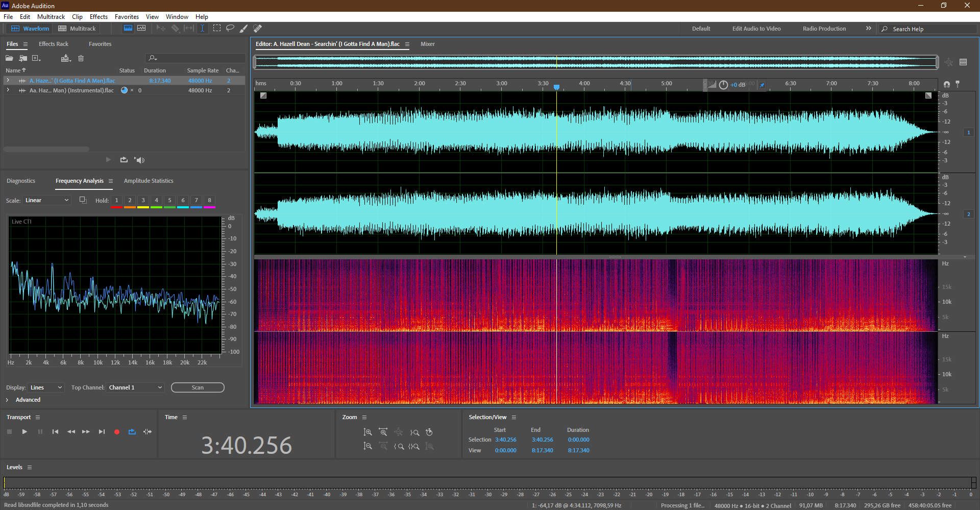Click Record button in Transport

(117, 432)
